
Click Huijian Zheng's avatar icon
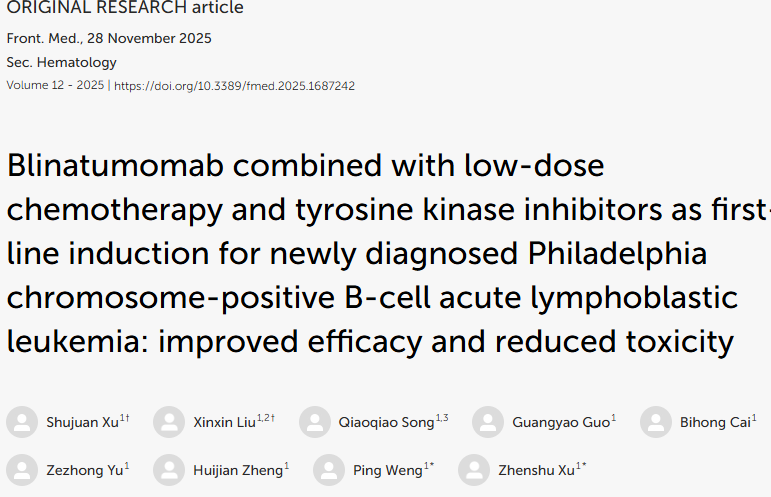(169, 470)
